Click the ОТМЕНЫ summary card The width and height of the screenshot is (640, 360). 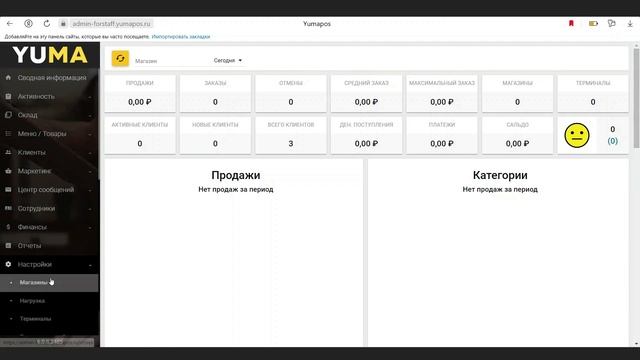click(x=291, y=93)
